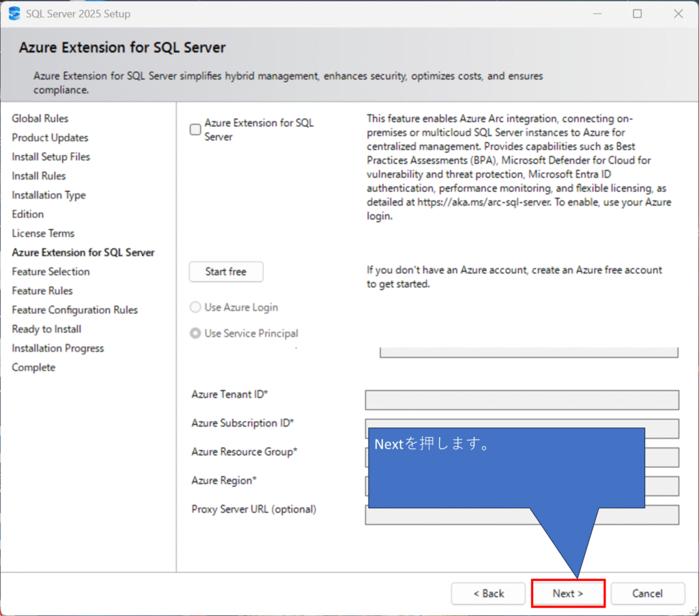This screenshot has height=616, width=699.
Task: Click the Azure Region* label
Action: tap(224, 480)
